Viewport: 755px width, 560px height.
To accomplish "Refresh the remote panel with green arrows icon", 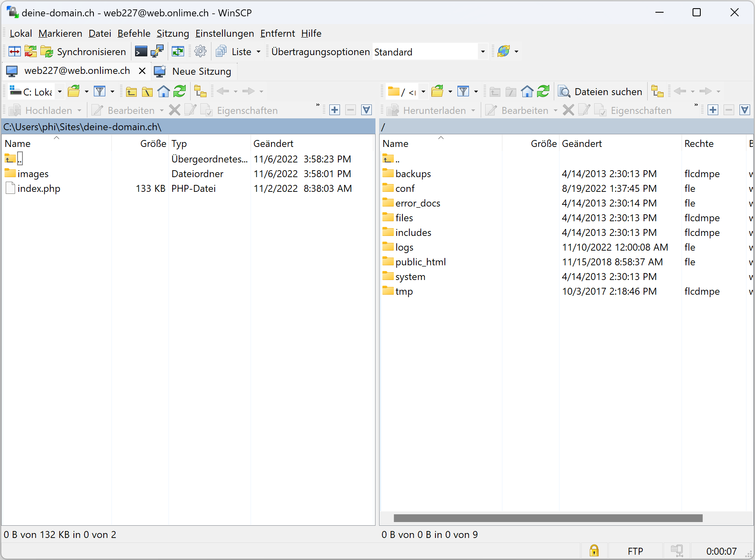I will tap(543, 91).
